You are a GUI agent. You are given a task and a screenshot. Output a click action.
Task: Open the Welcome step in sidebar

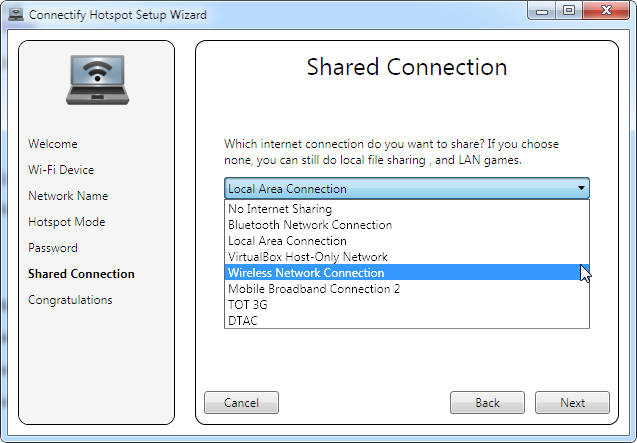click(x=53, y=144)
